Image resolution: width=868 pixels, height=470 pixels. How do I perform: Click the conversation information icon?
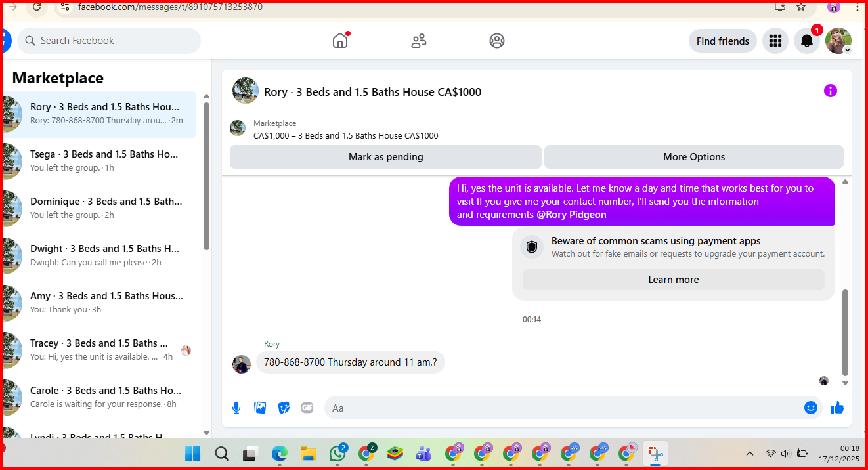pyautogui.click(x=831, y=91)
